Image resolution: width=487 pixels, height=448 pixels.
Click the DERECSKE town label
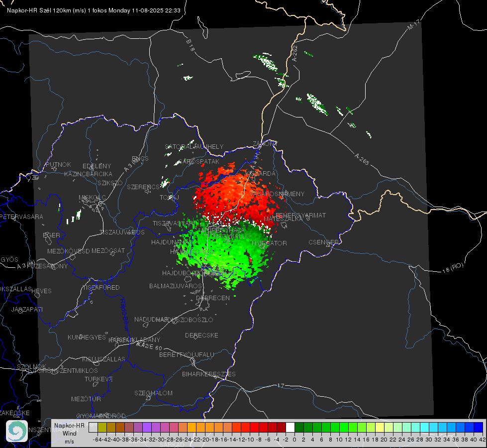[x=201, y=336]
